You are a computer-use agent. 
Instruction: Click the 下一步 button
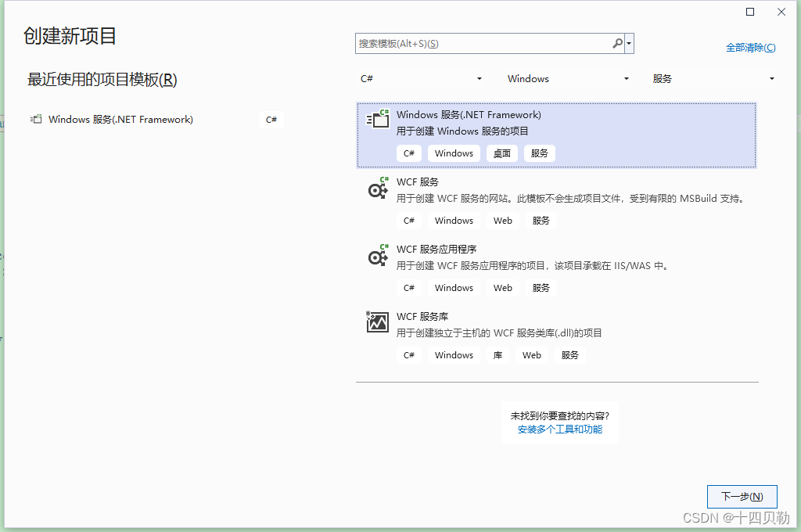[x=742, y=496]
